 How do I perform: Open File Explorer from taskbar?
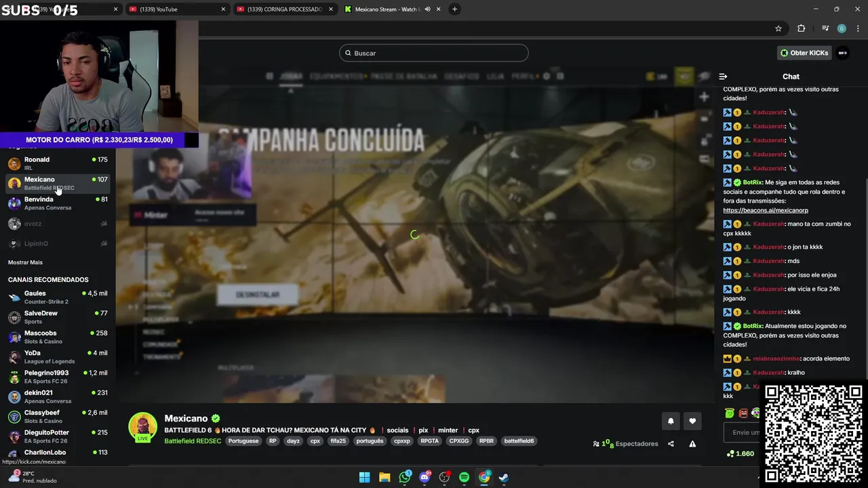(384, 477)
